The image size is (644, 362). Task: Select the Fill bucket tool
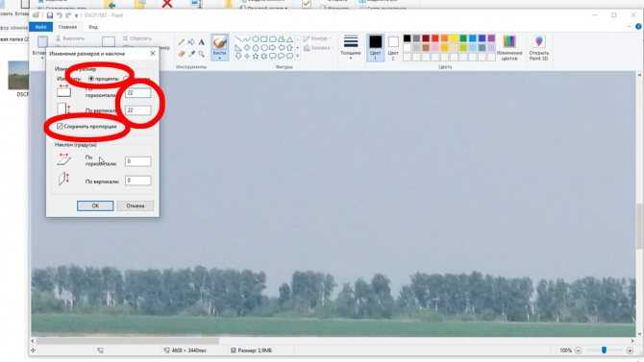coord(191,42)
